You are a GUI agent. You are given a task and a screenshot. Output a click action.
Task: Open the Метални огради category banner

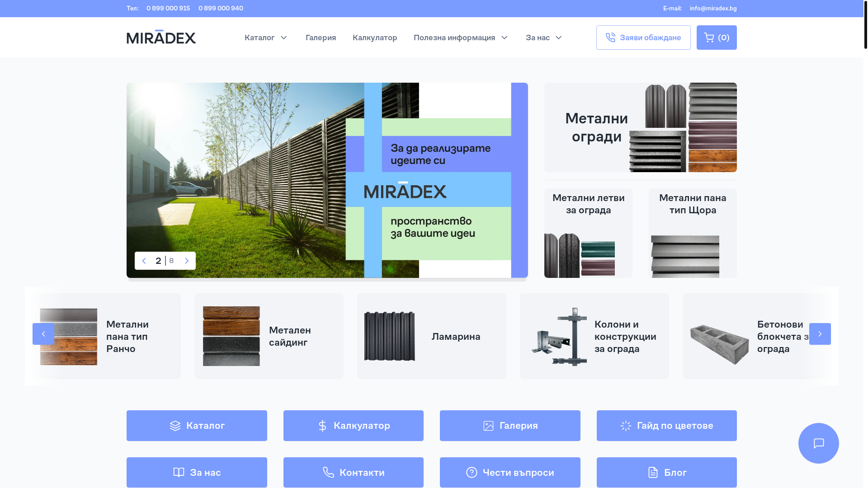[641, 127]
